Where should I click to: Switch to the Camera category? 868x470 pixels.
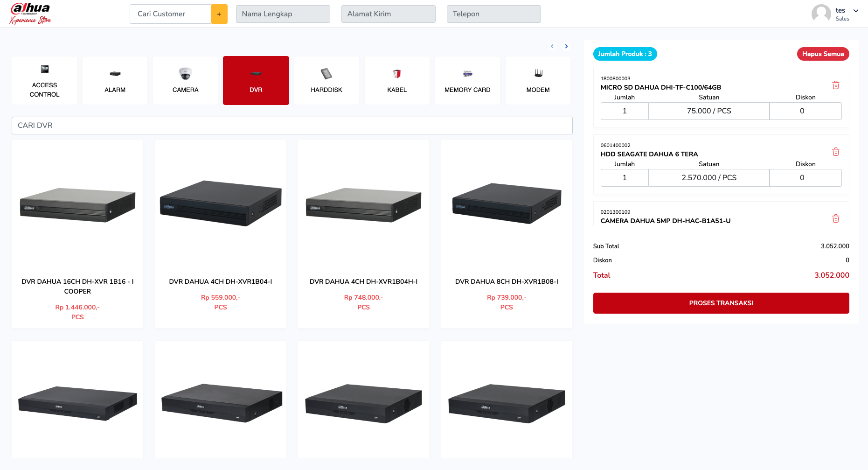(186, 80)
